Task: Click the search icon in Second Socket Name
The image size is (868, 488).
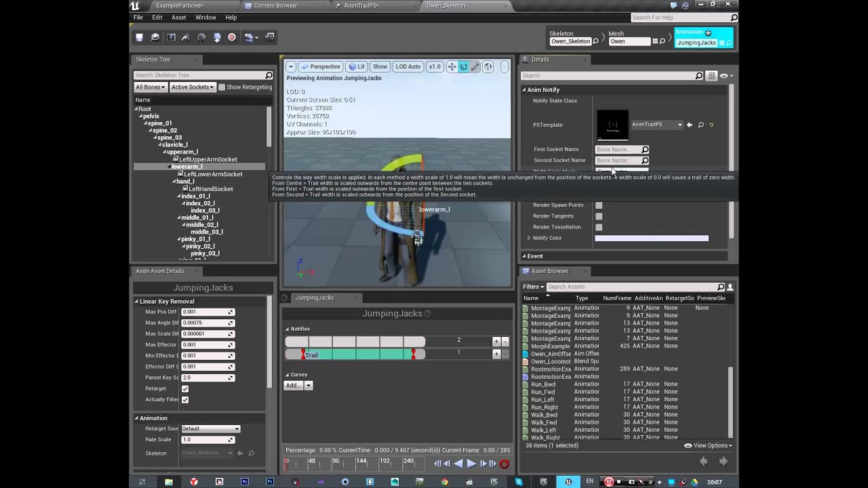Action: 645,161
